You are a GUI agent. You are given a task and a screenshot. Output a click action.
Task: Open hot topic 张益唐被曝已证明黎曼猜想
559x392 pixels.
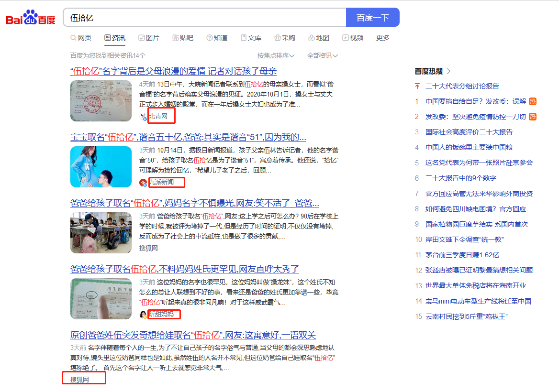pyautogui.click(x=479, y=270)
